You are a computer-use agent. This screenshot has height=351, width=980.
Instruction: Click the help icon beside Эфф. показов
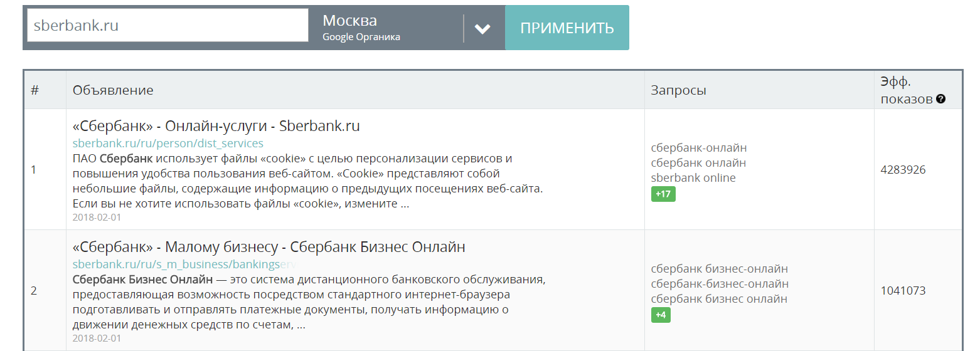[x=940, y=99]
